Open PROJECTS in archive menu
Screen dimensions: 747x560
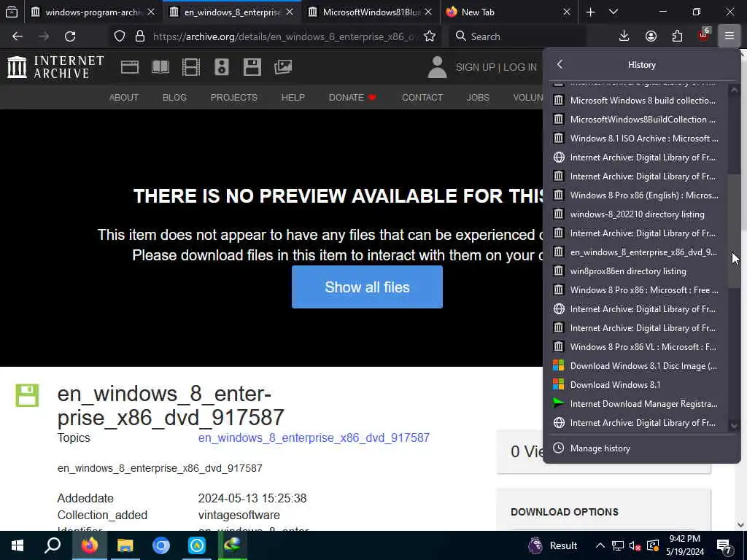[234, 98]
